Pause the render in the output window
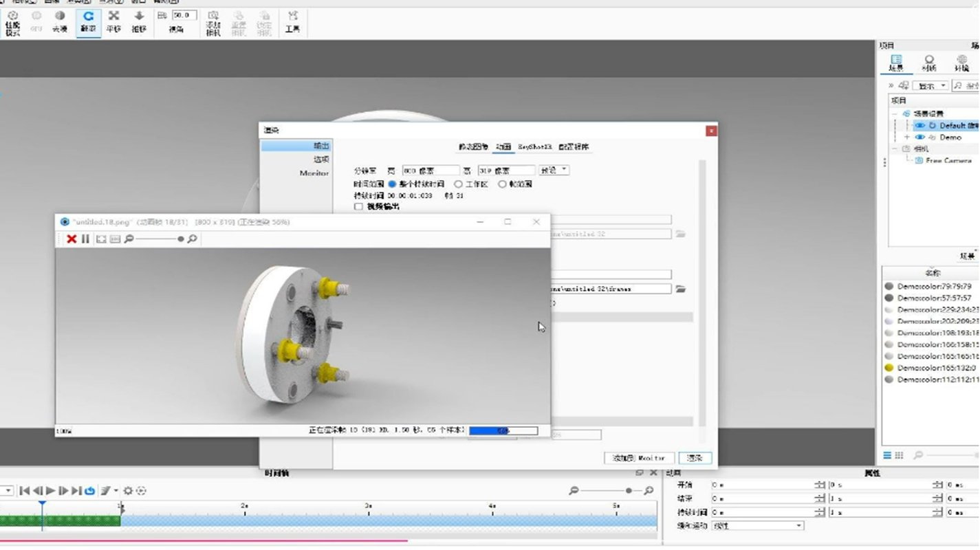The width and height of the screenshot is (980, 550). coord(85,239)
